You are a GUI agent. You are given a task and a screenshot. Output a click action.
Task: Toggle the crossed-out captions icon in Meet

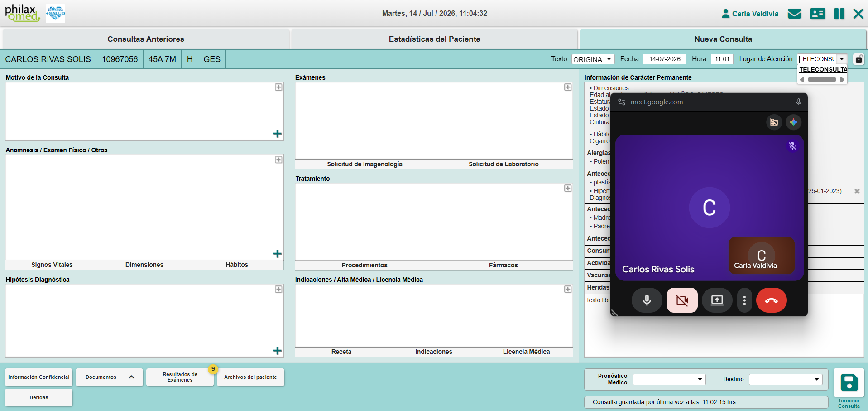[x=774, y=122]
